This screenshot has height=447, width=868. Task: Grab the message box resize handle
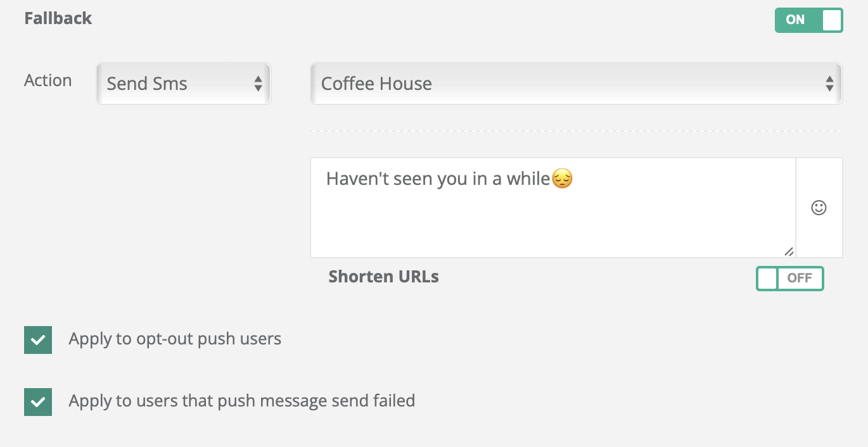789,251
